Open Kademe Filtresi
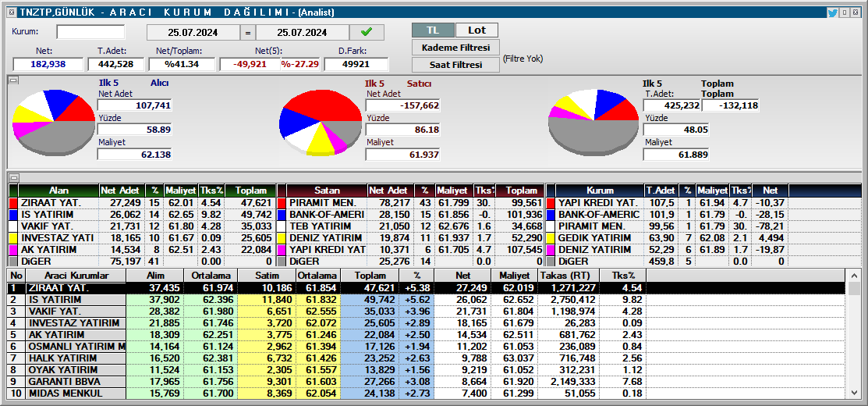 point(455,48)
